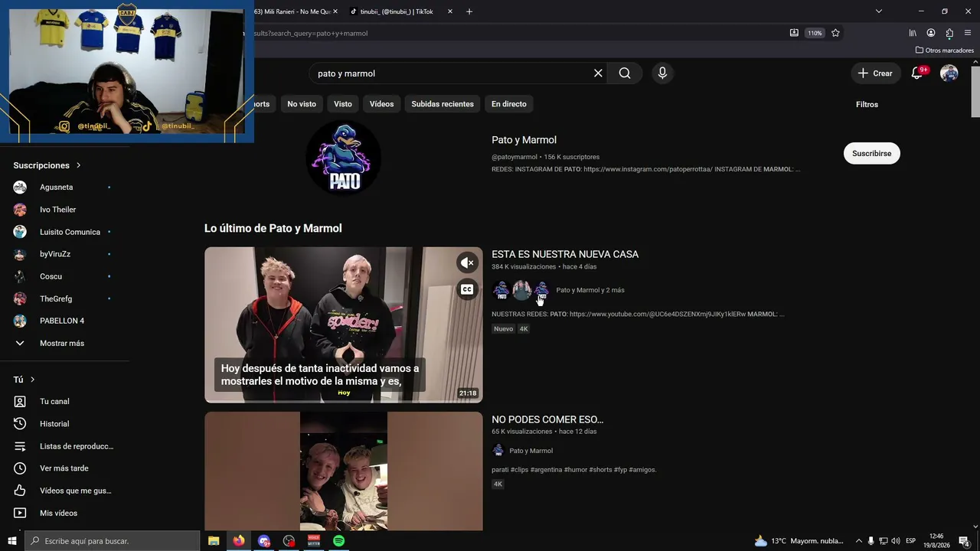
Task: Toggle closed captions on the preview
Action: pos(467,289)
